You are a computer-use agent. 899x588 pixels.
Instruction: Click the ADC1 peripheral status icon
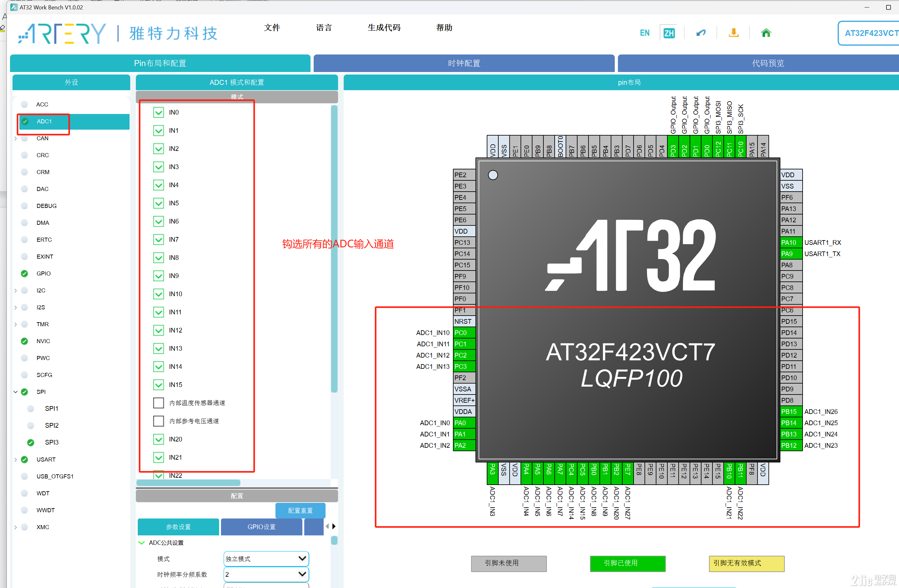[25, 121]
